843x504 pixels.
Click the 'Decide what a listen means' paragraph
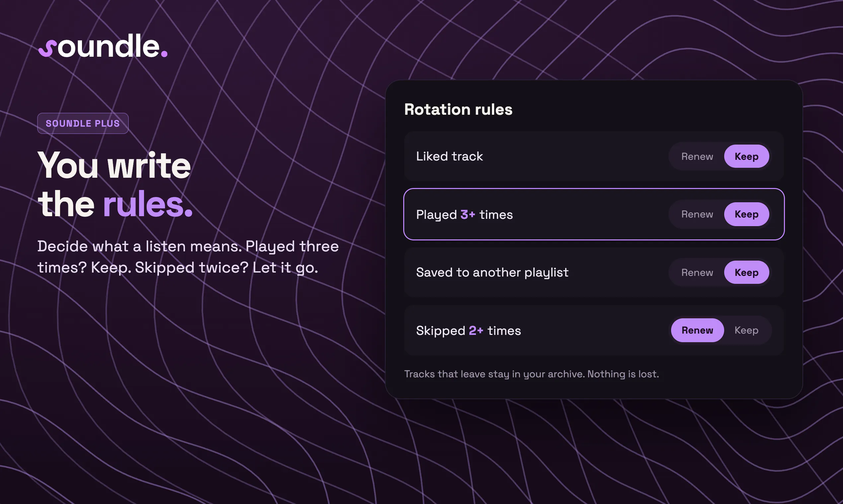(188, 257)
